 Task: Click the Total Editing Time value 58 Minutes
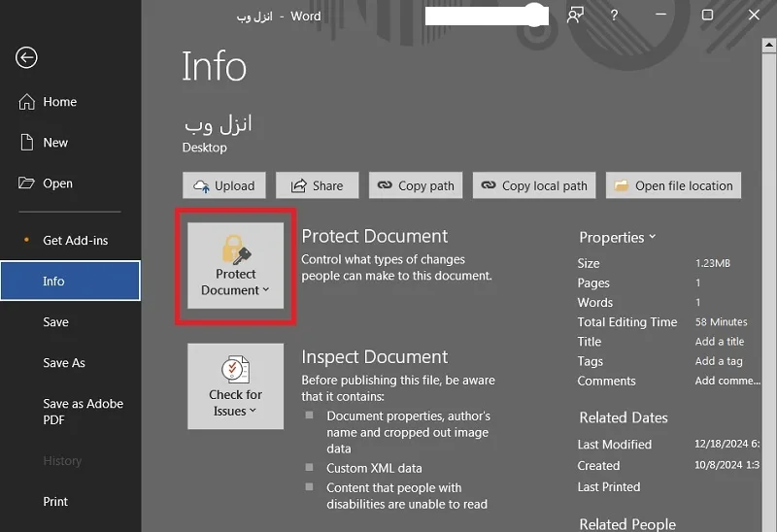(x=721, y=322)
